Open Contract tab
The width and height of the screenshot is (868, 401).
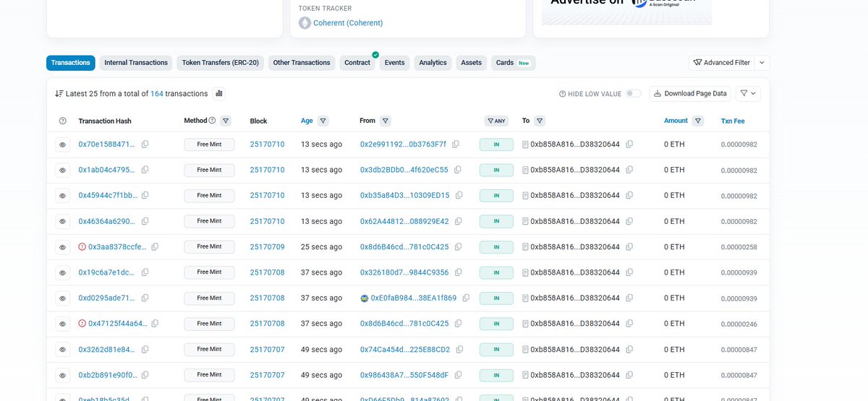click(x=357, y=63)
